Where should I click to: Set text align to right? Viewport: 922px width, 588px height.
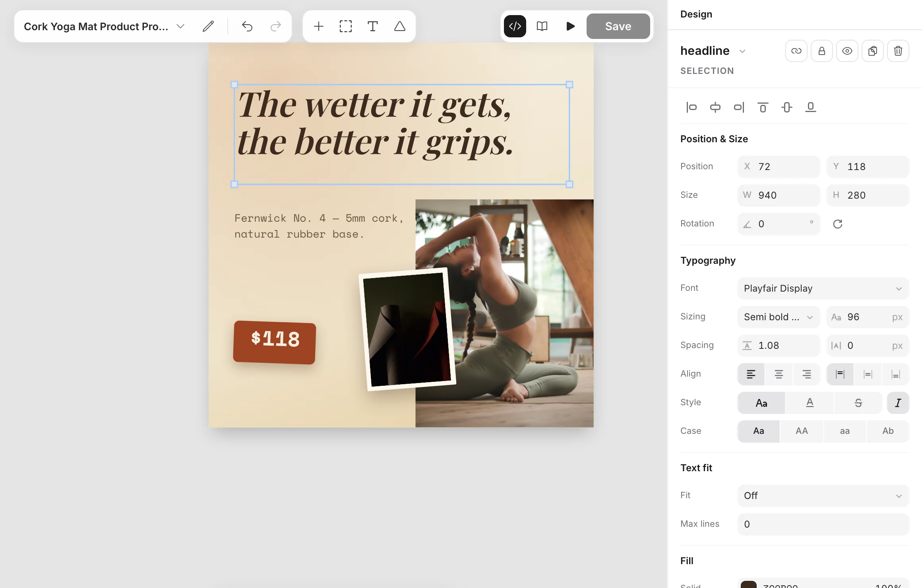coord(807,374)
